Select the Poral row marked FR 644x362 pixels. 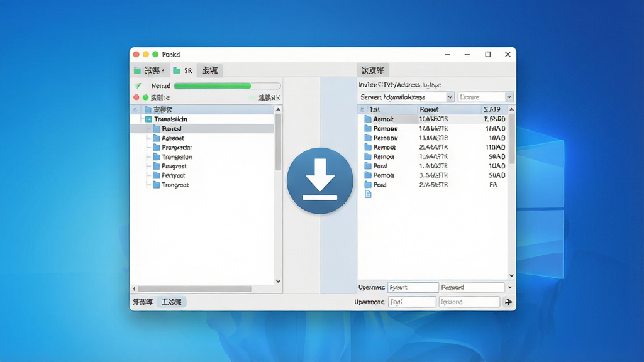coord(433,185)
